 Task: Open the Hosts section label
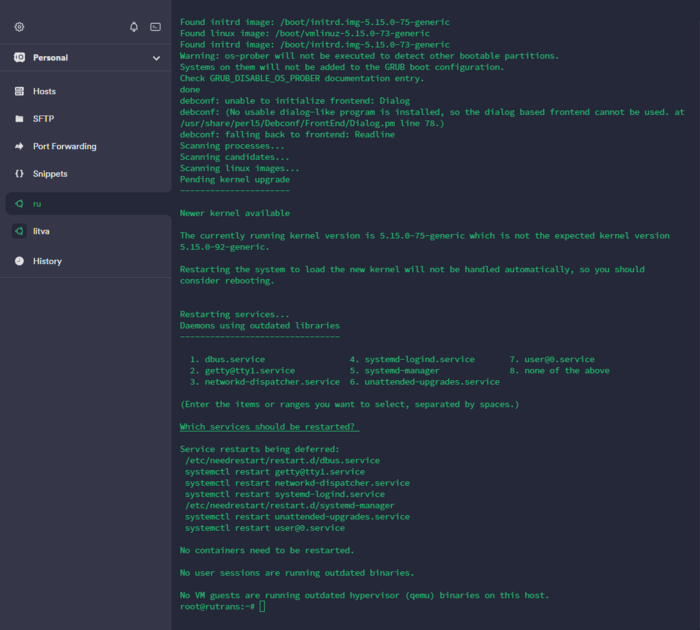coord(44,91)
